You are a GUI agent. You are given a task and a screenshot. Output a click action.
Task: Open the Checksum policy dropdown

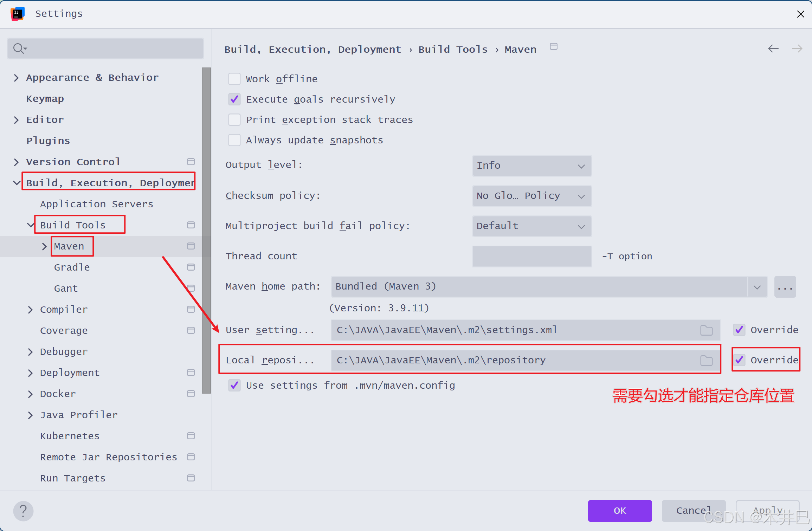(531, 196)
